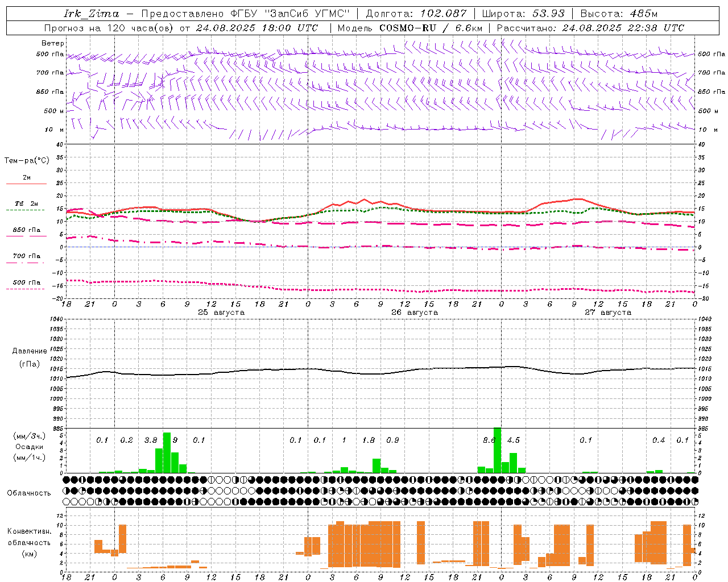The image size is (728, 582).
Task: Click the Прогноз на 120 часа(ов) text
Action: click(x=109, y=28)
